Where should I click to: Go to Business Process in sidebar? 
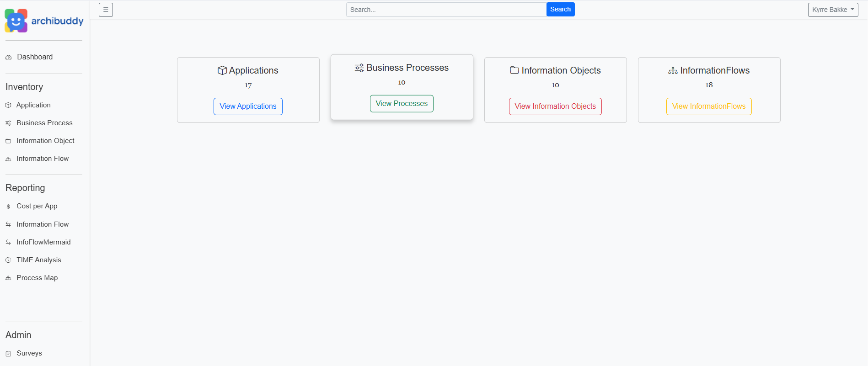[x=44, y=123]
